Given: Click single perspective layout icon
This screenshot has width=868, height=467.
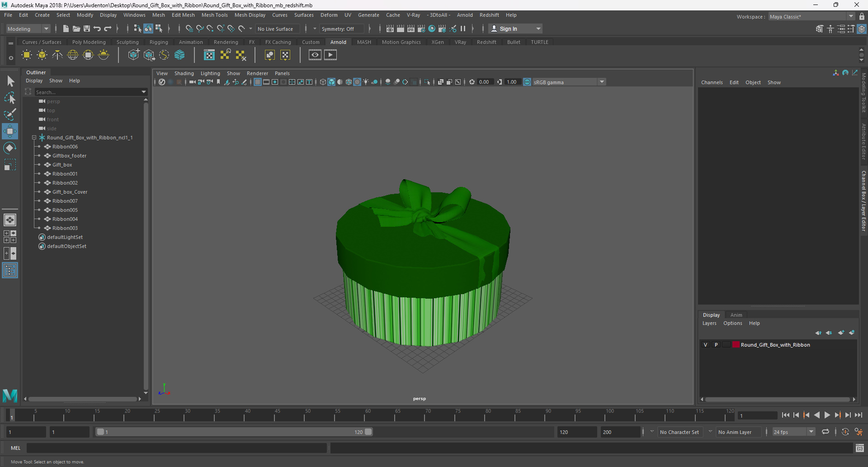Looking at the screenshot, I should coord(10,220).
